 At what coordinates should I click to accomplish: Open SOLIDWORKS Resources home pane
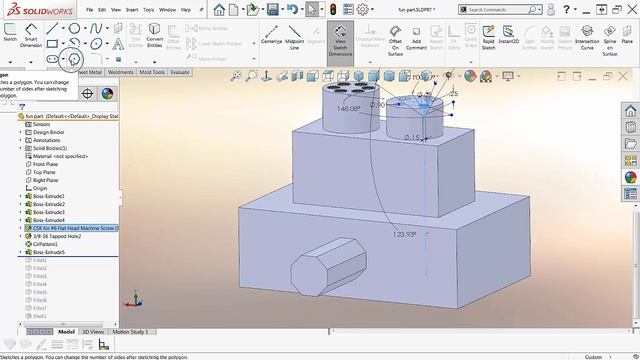click(x=631, y=111)
